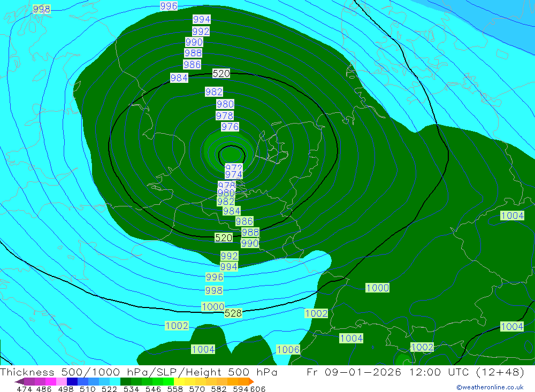
Task: Click the legend value 546
Action: (x=153, y=389)
